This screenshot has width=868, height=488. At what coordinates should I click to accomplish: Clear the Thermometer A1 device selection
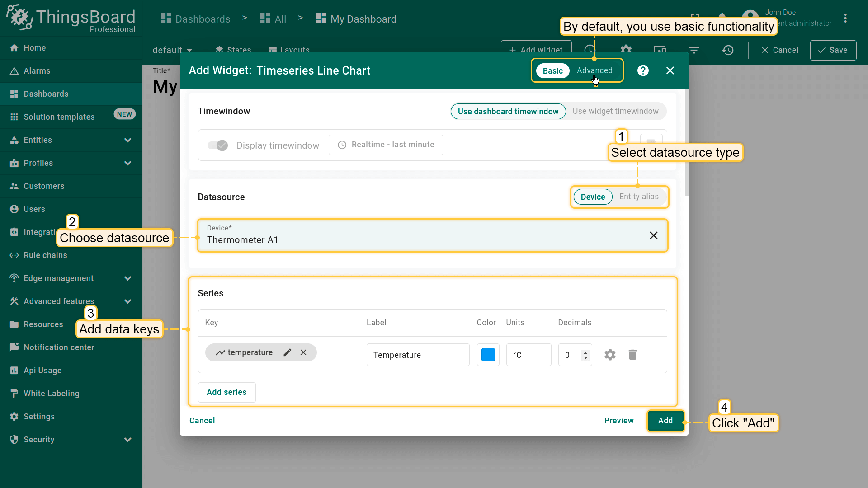(x=653, y=235)
